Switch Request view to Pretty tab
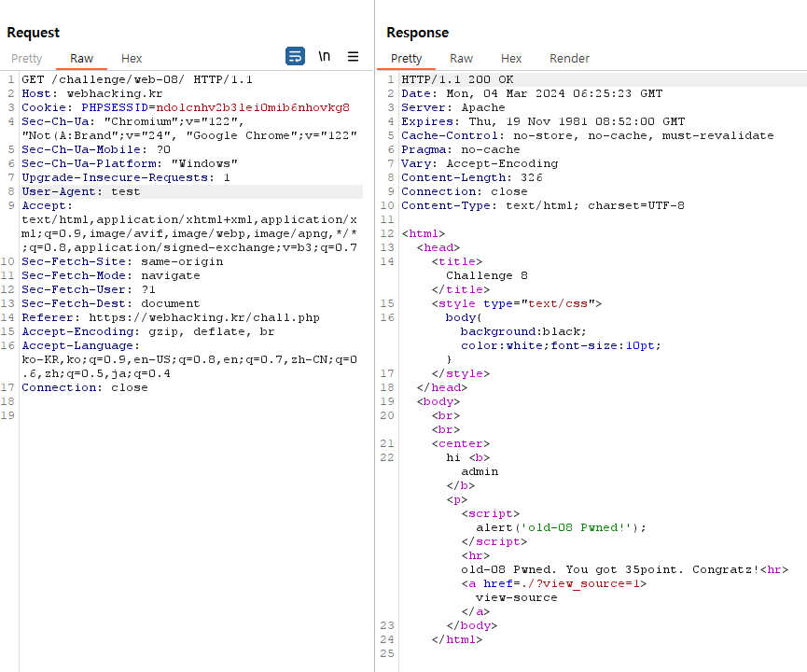Image resolution: width=807 pixels, height=672 pixels. pos(27,59)
